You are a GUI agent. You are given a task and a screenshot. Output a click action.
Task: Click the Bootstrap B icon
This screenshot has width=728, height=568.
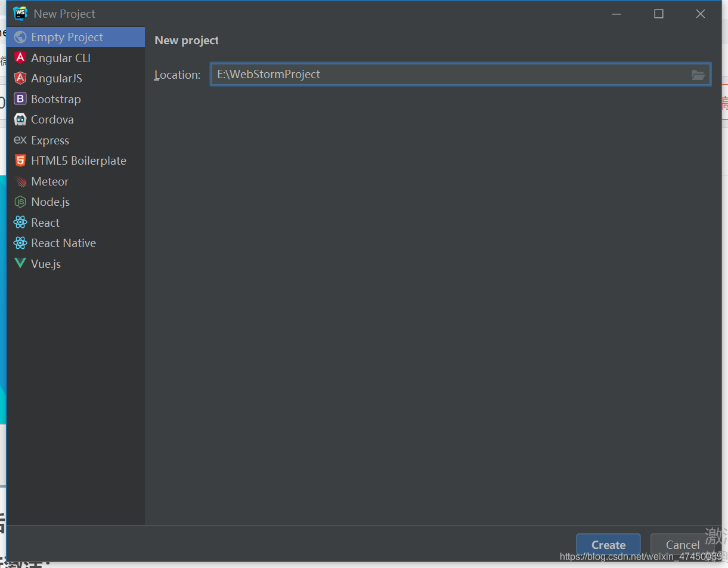tap(20, 99)
